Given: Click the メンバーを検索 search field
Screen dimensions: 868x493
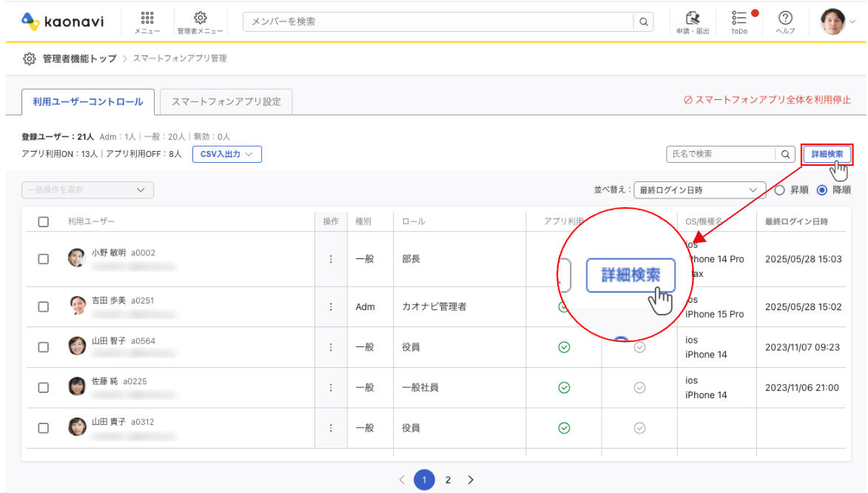Looking at the screenshot, I should click(438, 22).
